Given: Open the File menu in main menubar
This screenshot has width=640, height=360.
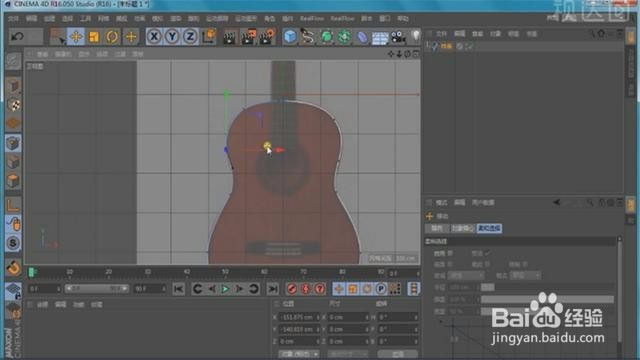Looking at the screenshot, I should pyautogui.click(x=14, y=19).
